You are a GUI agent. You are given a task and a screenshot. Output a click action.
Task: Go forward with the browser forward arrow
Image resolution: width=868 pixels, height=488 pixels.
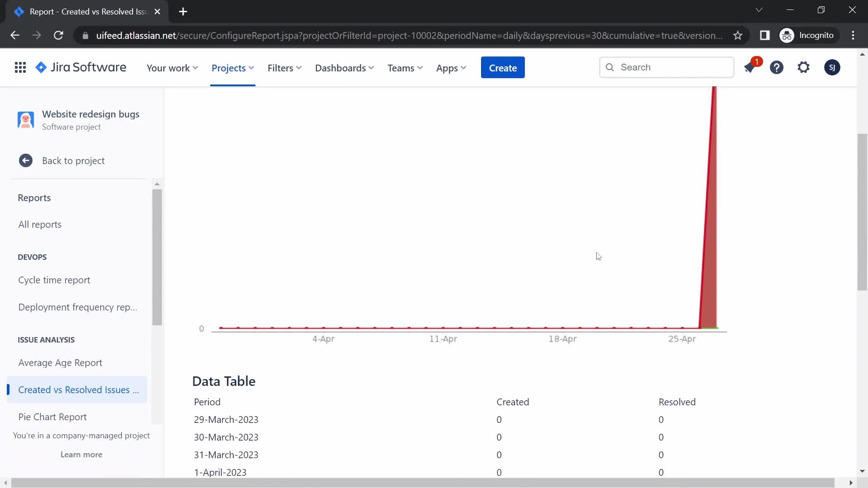coord(37,35)
